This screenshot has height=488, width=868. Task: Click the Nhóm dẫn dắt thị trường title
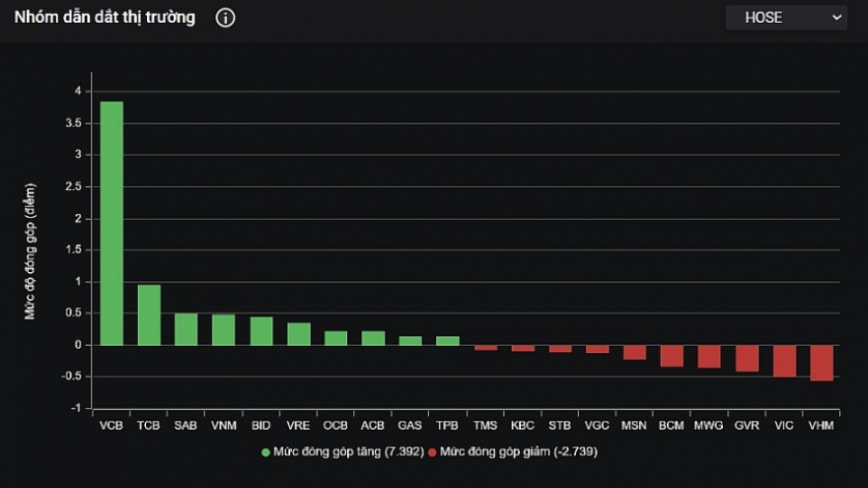pos(105,18)
